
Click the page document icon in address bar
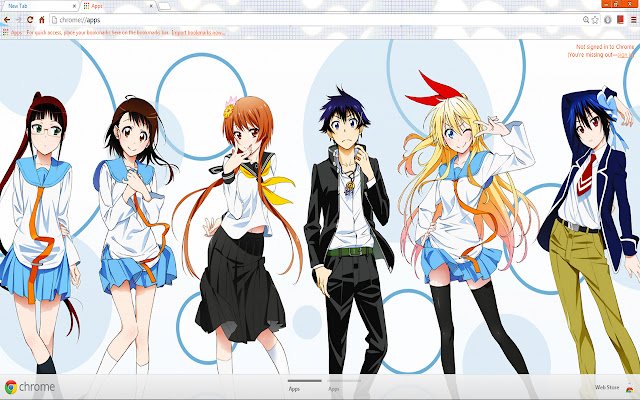tap(54, 20)
